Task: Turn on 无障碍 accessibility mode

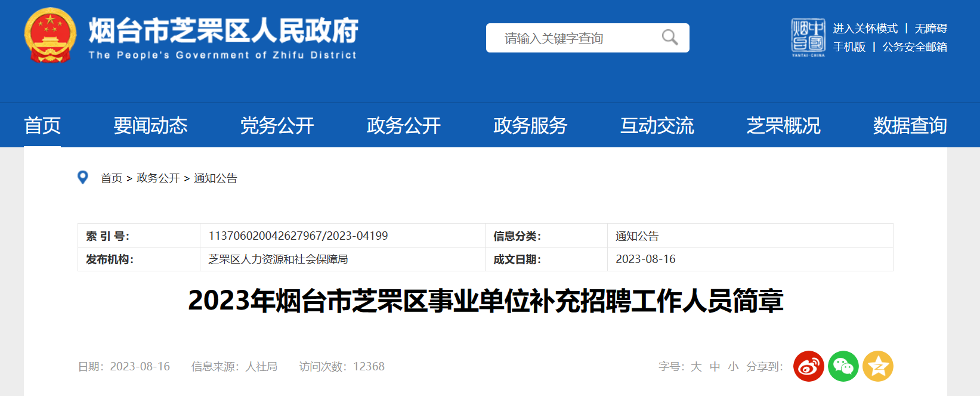Action: click(930, 29)
